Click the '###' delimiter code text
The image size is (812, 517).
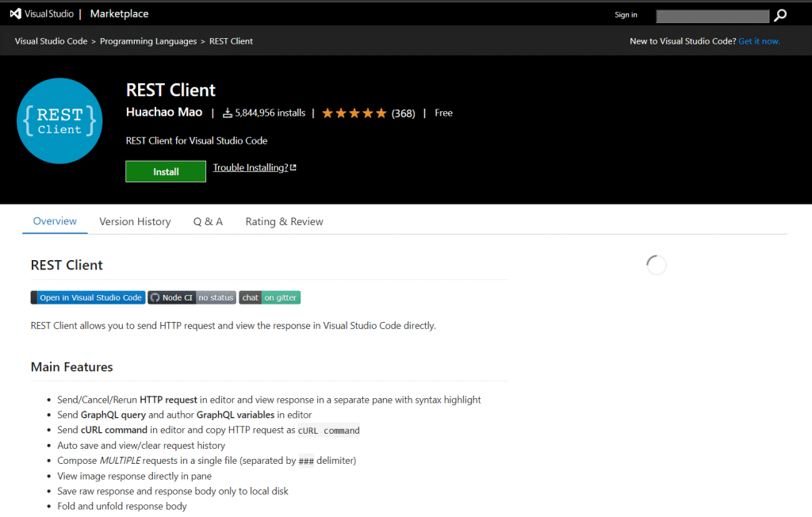[x=306, y=461]
